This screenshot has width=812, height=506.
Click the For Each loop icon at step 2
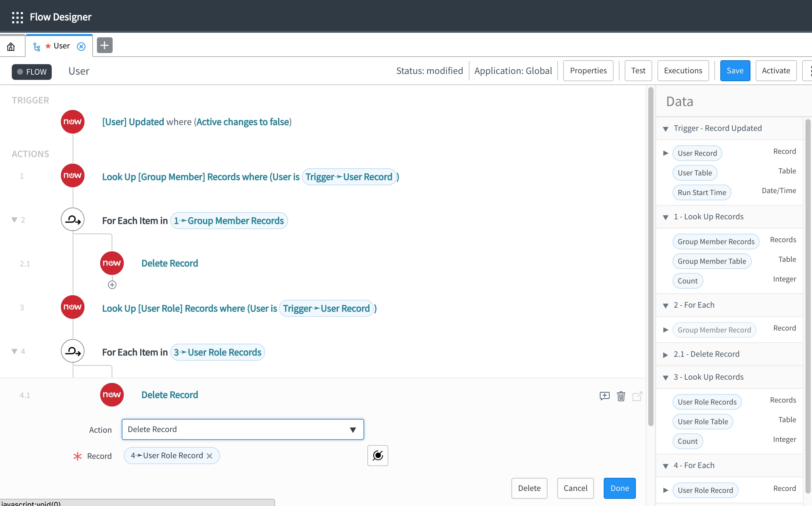tap(73, 220)
